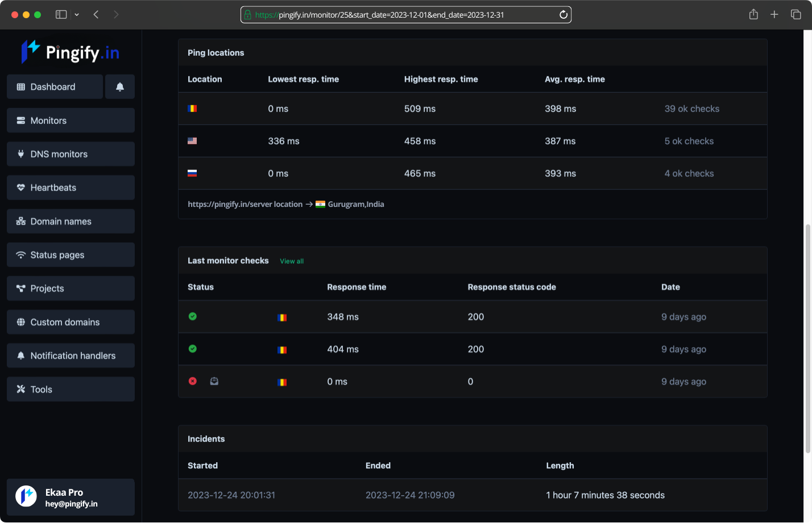The width and height of the screenshot is (812, 523).
Task: Show tab overview icon in browser
Action: 796,15
